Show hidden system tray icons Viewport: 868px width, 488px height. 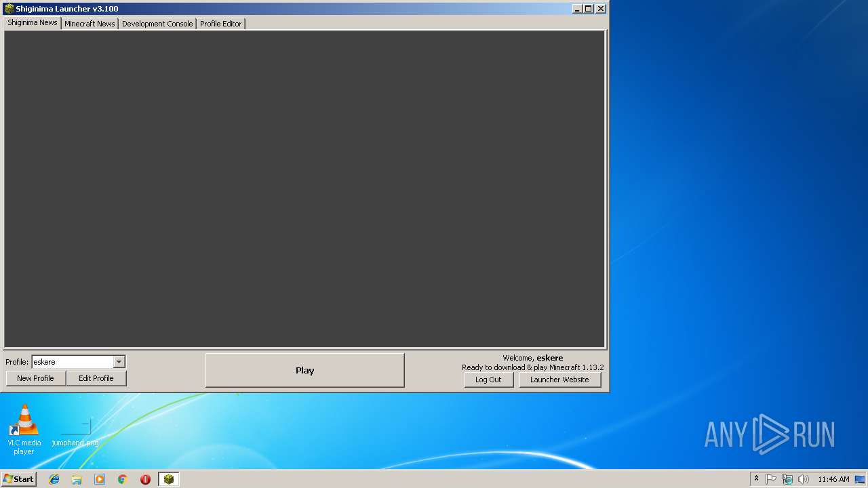tap(756, 479)
